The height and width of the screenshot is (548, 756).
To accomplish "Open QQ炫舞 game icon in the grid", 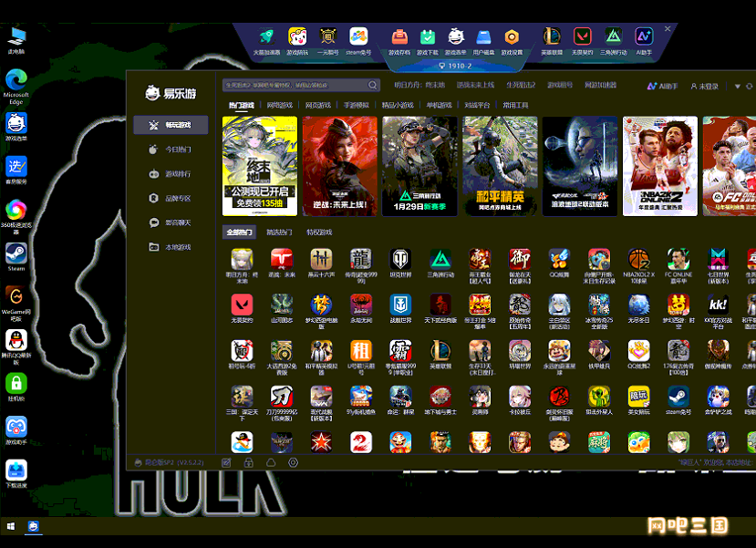I will 559,259.
